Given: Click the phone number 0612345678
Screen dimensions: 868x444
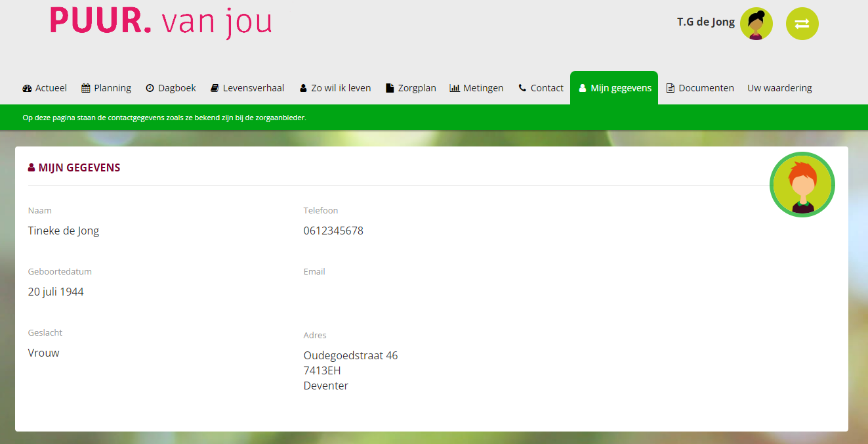Looking at the screenshot, I should [x=333, y=231].
